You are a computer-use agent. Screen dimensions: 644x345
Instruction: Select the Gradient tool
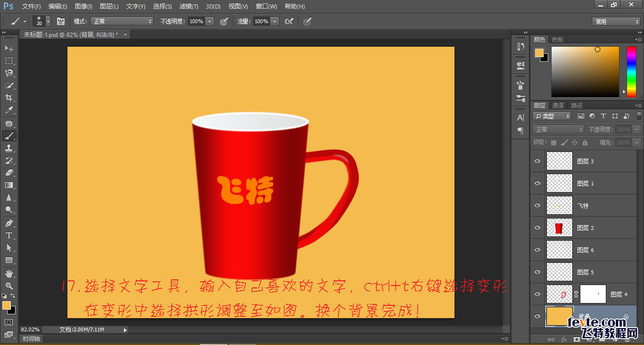point(9,185)
